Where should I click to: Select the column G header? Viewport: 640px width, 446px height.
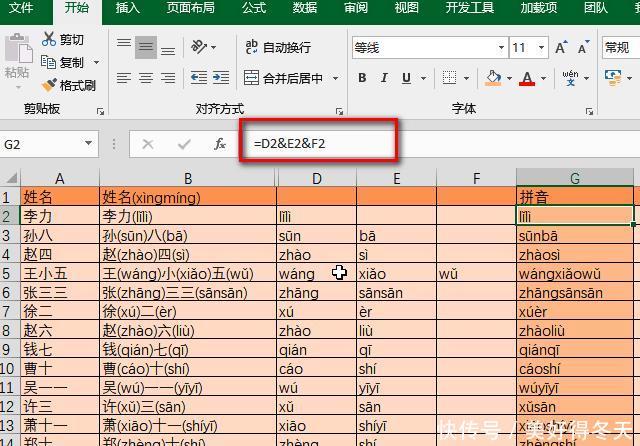point(575,178)
